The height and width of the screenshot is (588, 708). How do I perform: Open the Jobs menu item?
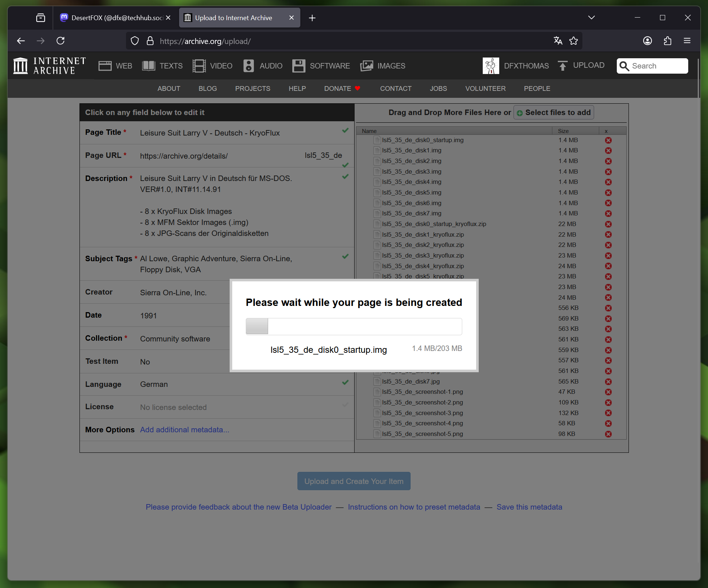pyautogui.click(x=438, y=89)
